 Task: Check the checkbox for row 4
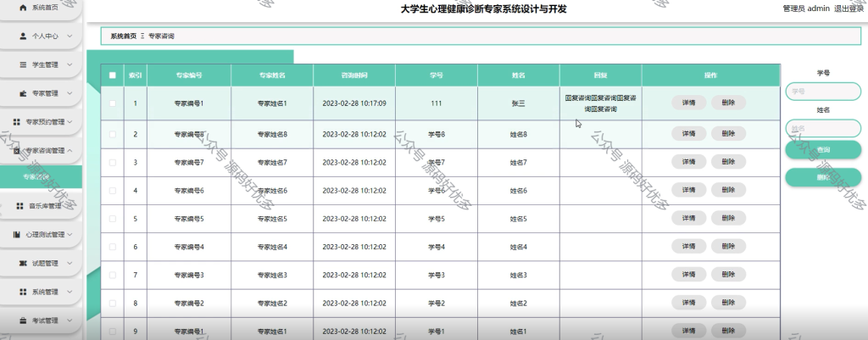113,191
